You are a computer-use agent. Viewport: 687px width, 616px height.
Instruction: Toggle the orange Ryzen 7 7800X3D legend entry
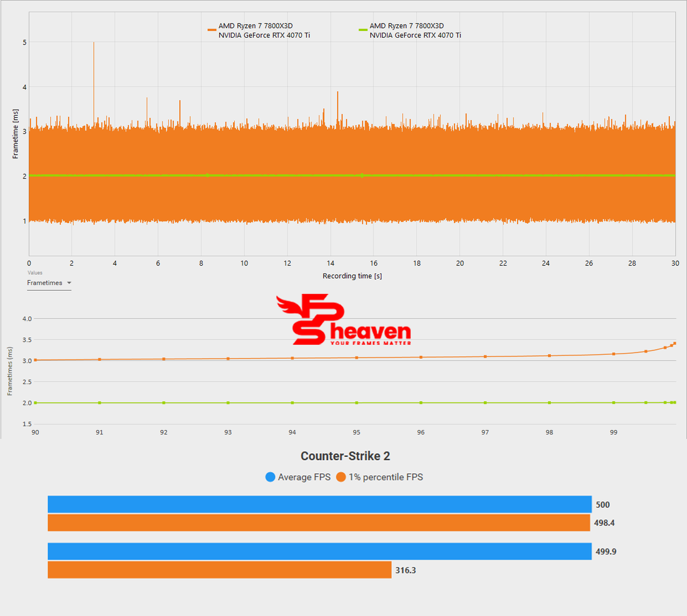coord(259,30)
